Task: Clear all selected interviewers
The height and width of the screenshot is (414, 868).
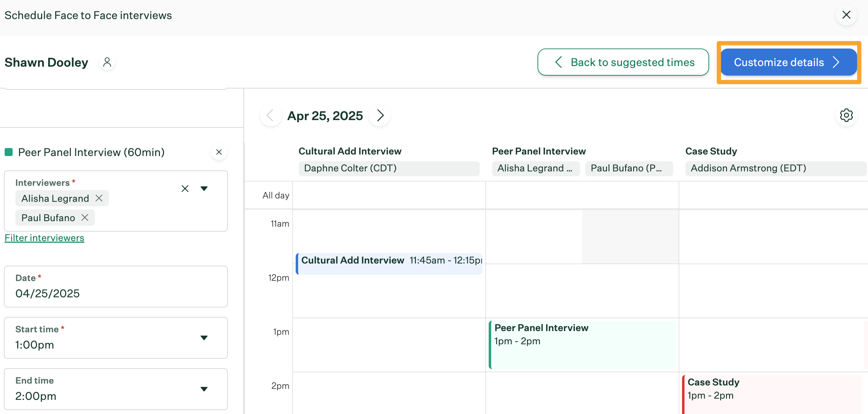Action: (185, 188)
